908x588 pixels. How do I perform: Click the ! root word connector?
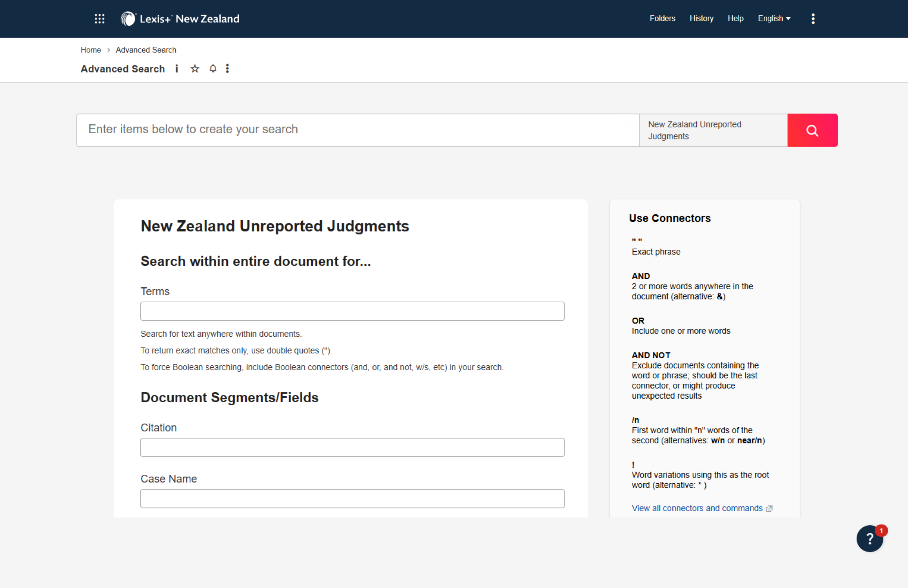tap(633, 465)
